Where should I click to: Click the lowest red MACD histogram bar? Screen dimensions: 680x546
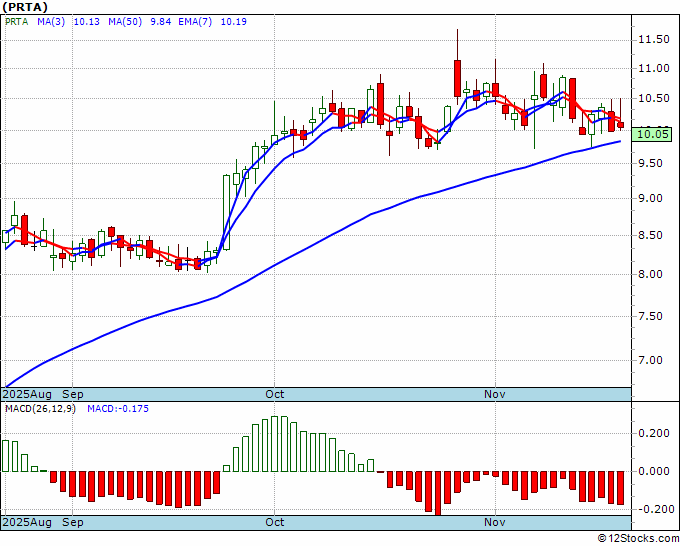438,494
